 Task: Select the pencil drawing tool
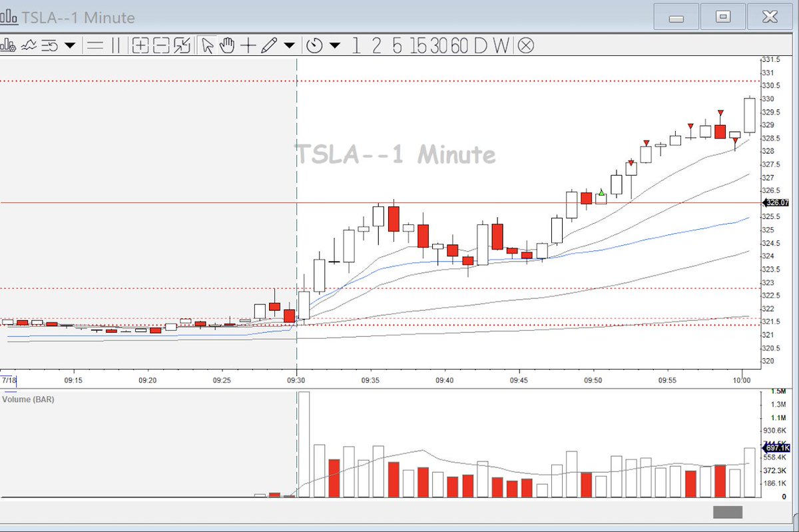click(269, 45)
